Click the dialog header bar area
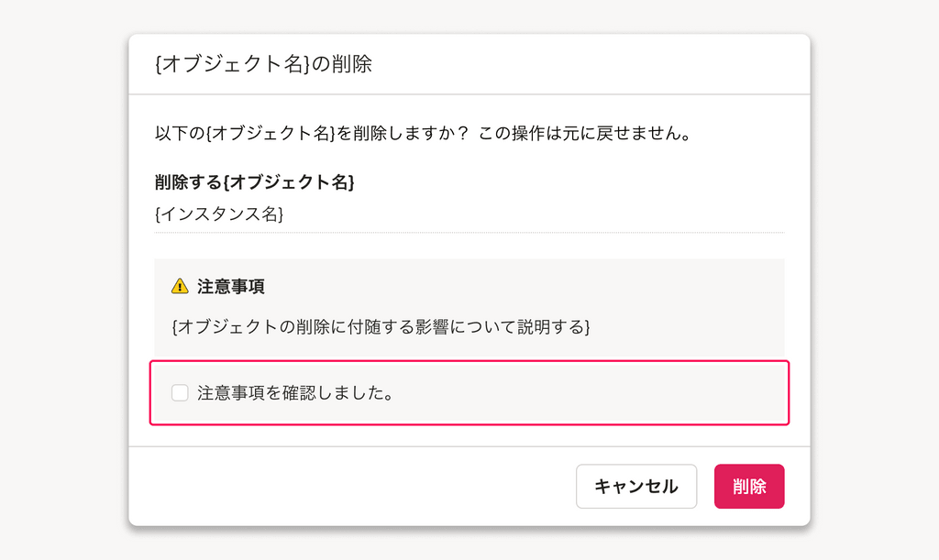 tap(469, 64)
